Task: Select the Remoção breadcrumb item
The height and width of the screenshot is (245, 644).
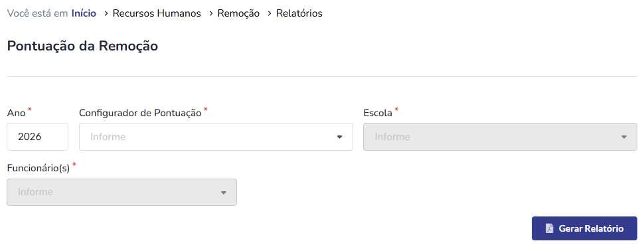Action: click(238, 13)
